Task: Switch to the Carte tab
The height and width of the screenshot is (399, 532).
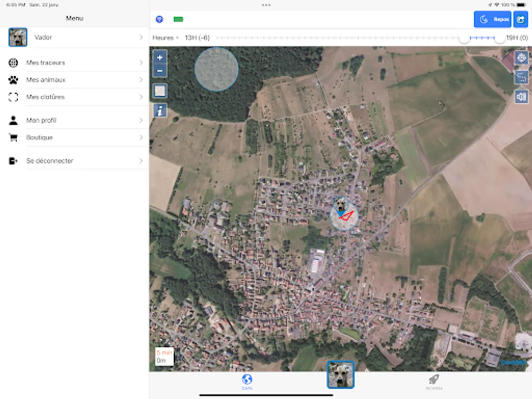Action: coord(247,382)
